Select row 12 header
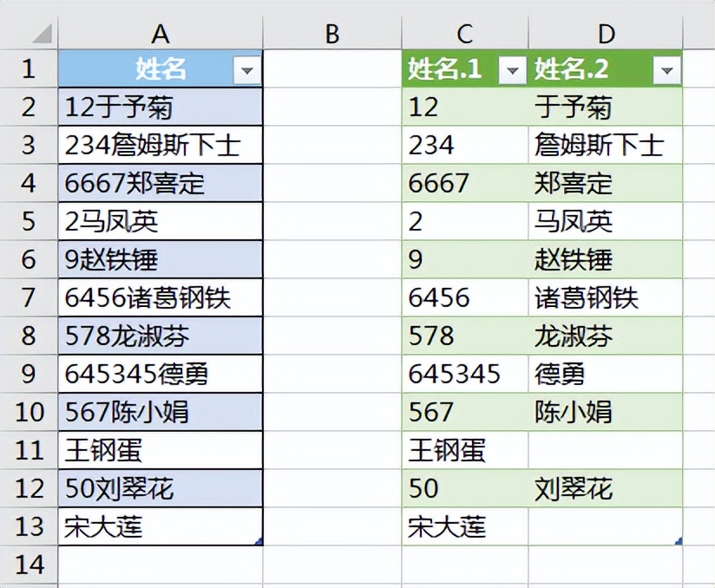 tap(29, 488)
